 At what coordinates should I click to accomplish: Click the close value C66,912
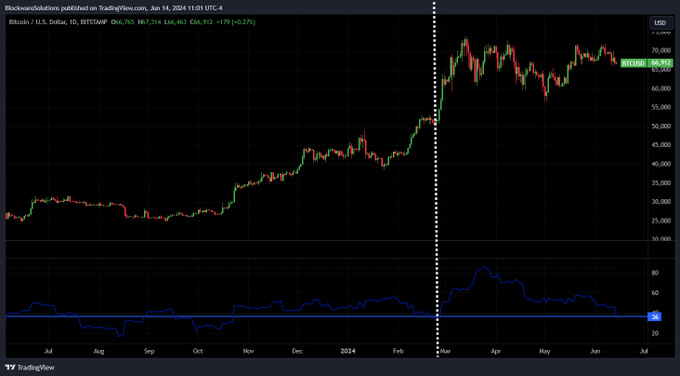point(201,22)
